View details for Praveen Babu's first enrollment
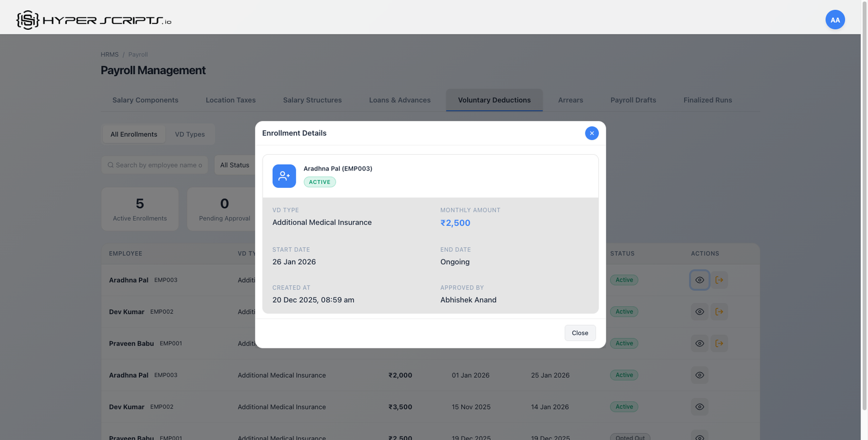868x440 pixels. [700, 343]
